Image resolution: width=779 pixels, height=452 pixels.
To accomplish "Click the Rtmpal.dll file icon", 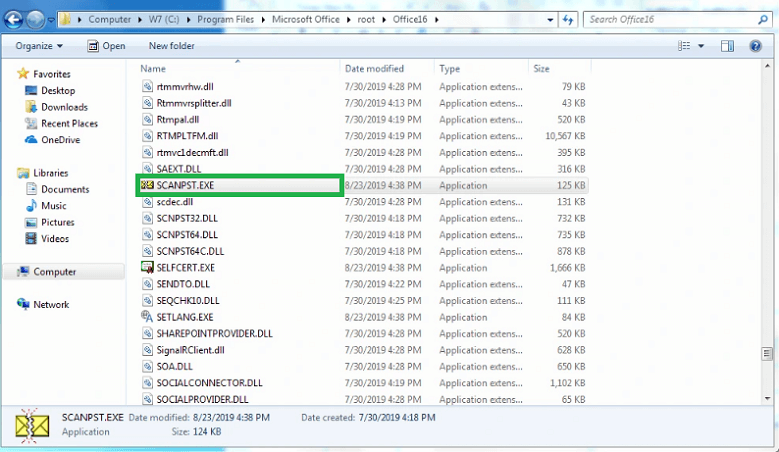I will pos(147,119).
